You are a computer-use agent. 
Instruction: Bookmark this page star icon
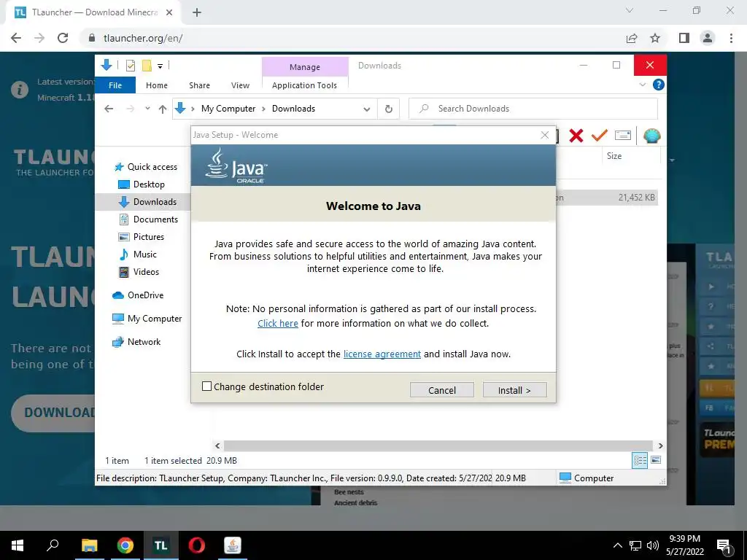pyautogui.click(x=655, y=38)
